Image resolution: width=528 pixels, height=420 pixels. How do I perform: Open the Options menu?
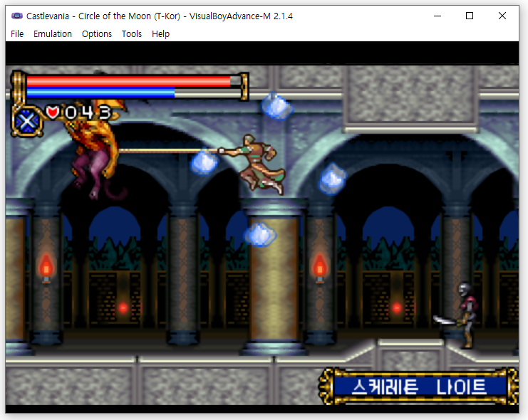coord(97,34)
